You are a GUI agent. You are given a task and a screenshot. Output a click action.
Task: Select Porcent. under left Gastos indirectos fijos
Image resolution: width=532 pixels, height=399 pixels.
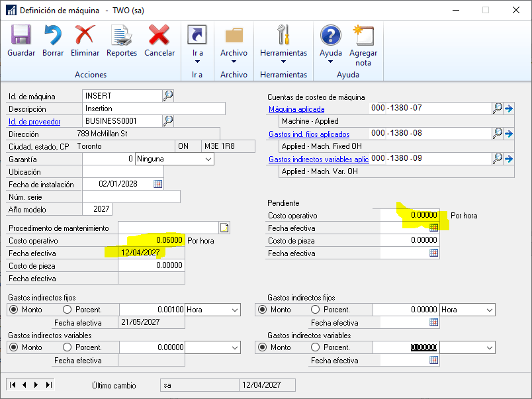(67, 310)
